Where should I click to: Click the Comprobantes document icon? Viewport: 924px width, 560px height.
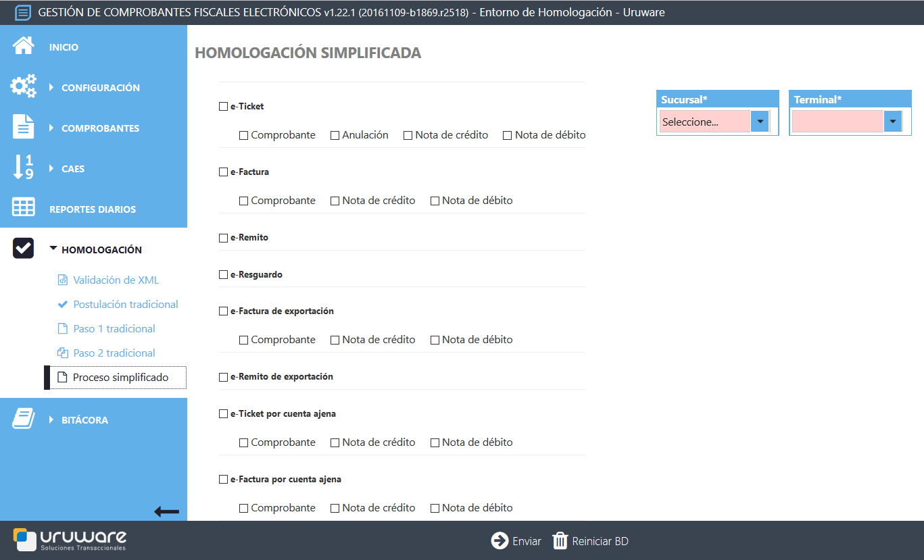point(23,126)
